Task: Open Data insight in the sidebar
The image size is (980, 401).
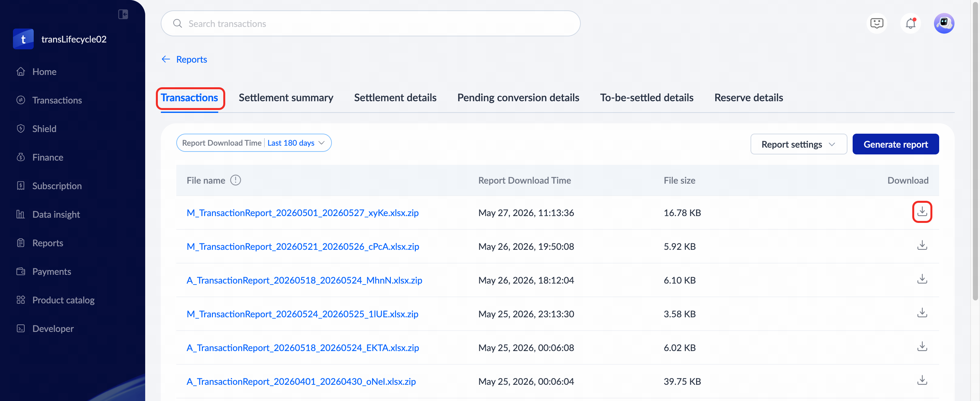Action: click(56, 214)
